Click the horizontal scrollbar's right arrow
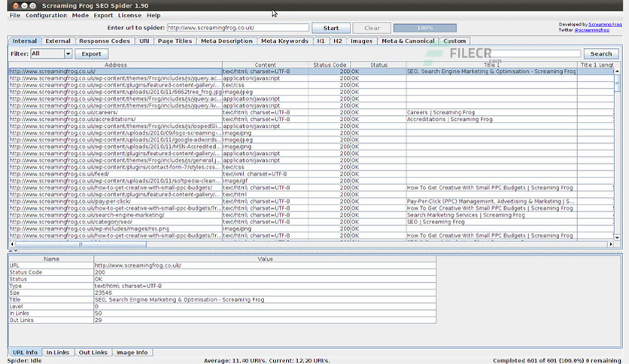 point(611,244)
